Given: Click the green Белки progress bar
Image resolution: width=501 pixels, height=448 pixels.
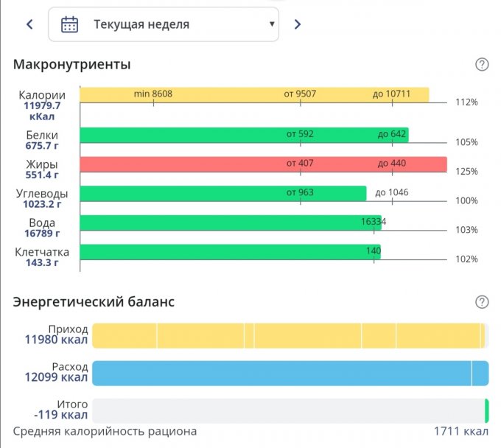Looking at the screenshot, I should pos(243,135).
